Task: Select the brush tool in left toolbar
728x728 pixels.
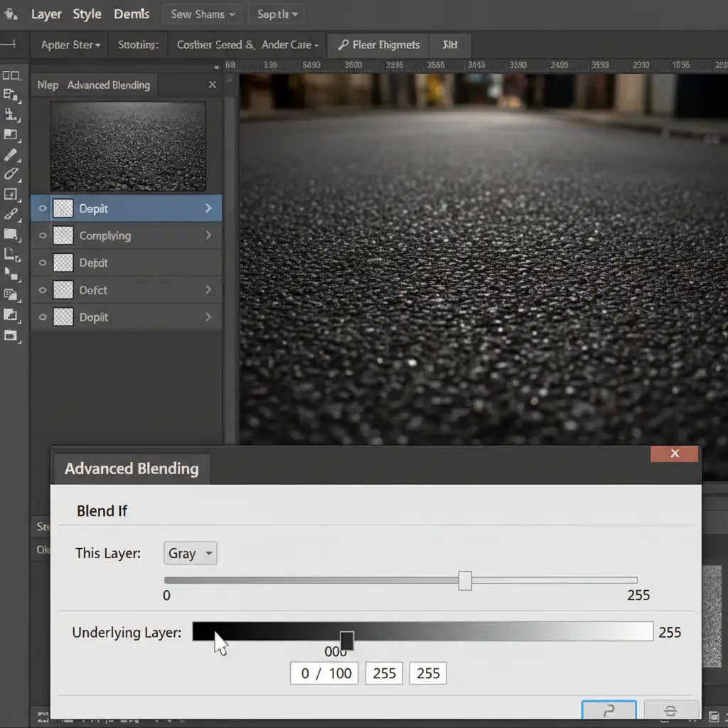Action: pos(11,154)
